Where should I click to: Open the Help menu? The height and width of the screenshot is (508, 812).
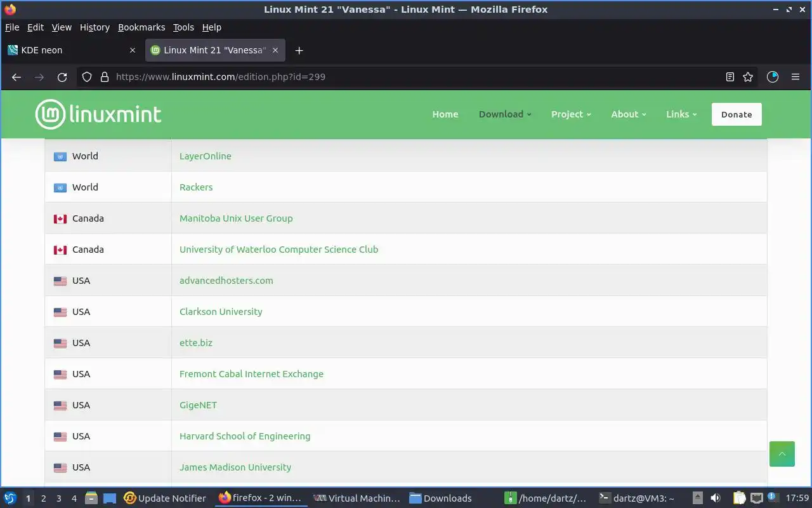point(212,27)
